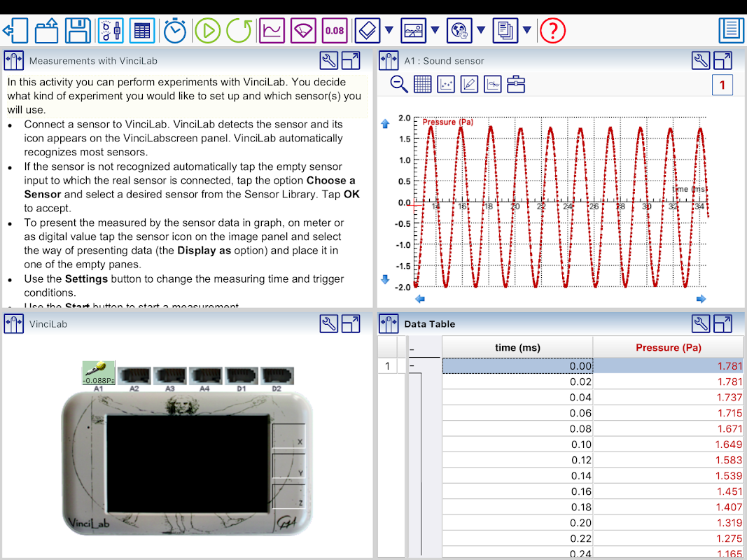Open the red help question mark

(x=553, y=30)
